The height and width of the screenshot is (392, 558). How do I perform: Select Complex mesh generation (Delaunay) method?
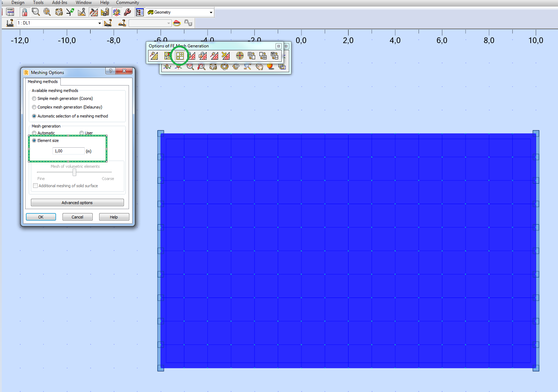click(34, 107)
